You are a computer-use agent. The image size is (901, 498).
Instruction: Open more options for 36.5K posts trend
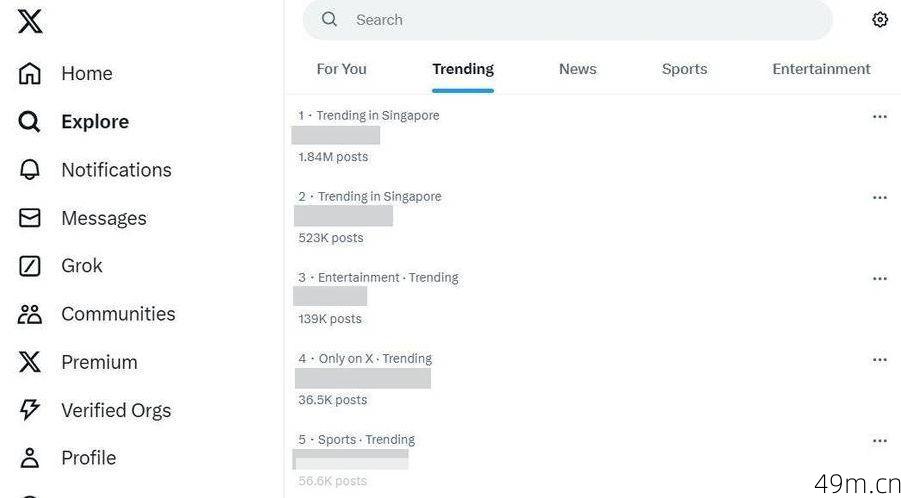(x=880, y=360)
